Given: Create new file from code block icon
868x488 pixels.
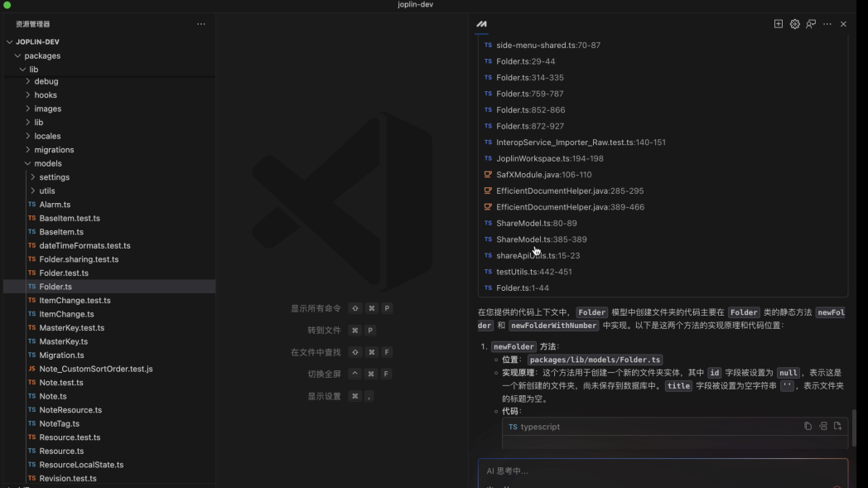Looking at the screenshot, I should pyautogui.click(x=837, y=426).
